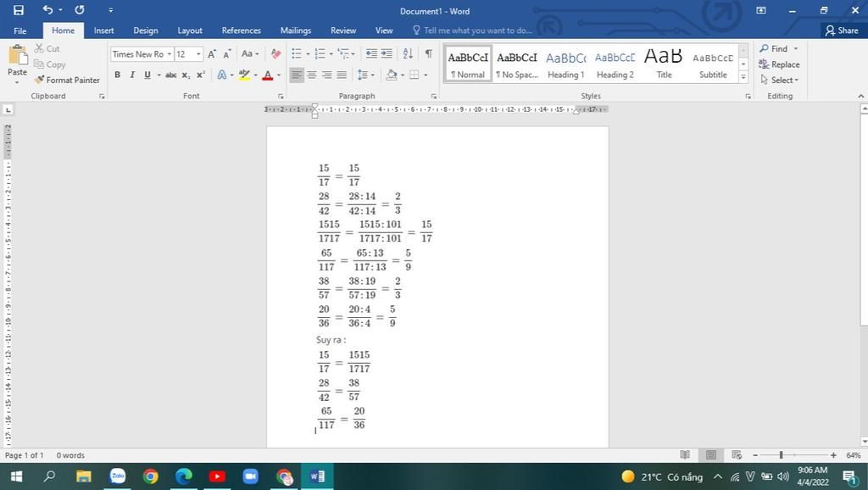Image resolution: width=868 pixels, height=490 pixels.
Task: Center the paragraph text
Action: tap(312, 75)
